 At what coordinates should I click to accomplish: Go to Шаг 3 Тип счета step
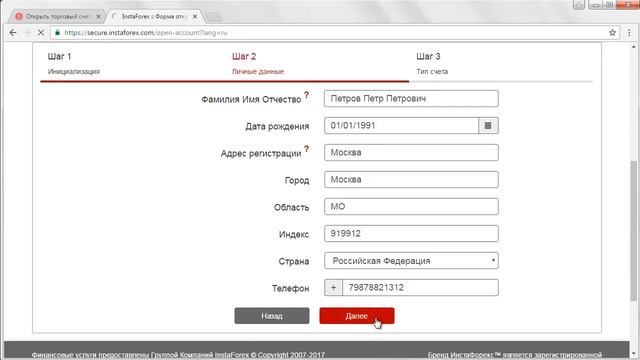click(432, 64)
